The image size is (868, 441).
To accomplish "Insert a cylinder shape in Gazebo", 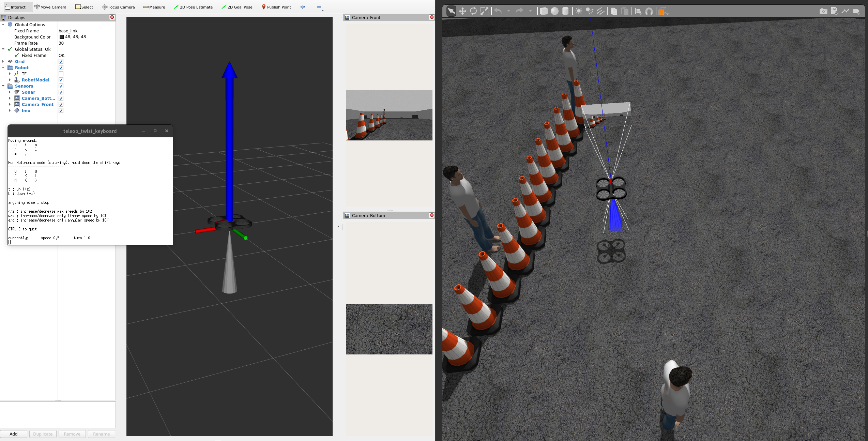I will click(565, 11).
